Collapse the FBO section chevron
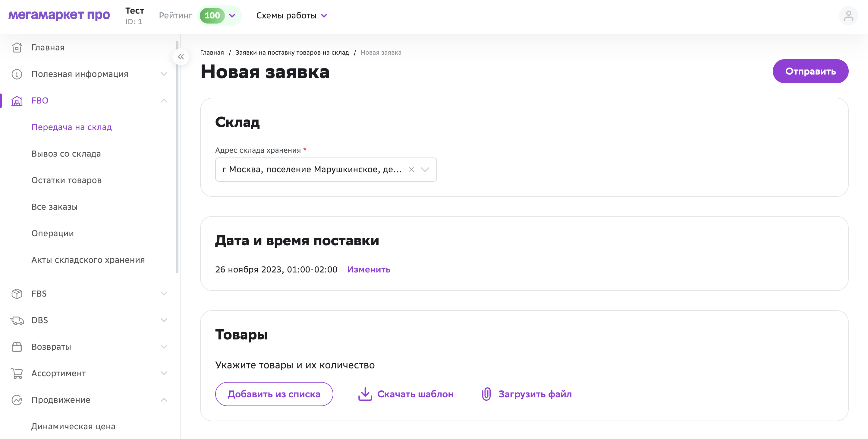Viewport: 868px width, 439px height. (164, 100)
